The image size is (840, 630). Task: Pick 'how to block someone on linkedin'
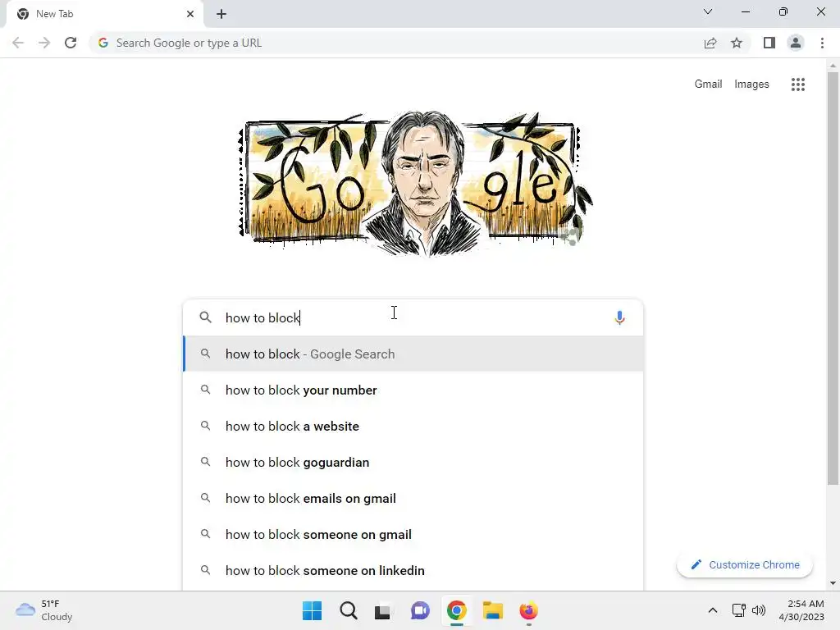tap(413, 571)
